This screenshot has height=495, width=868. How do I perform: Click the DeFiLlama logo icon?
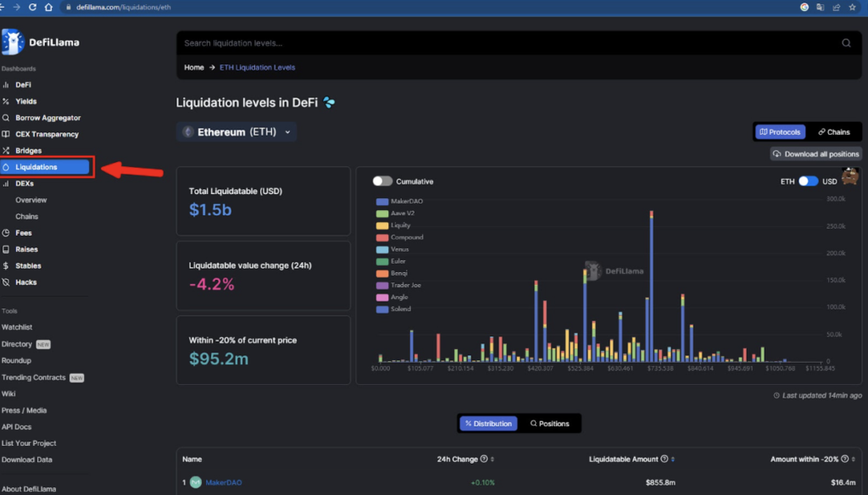point(12,42)
